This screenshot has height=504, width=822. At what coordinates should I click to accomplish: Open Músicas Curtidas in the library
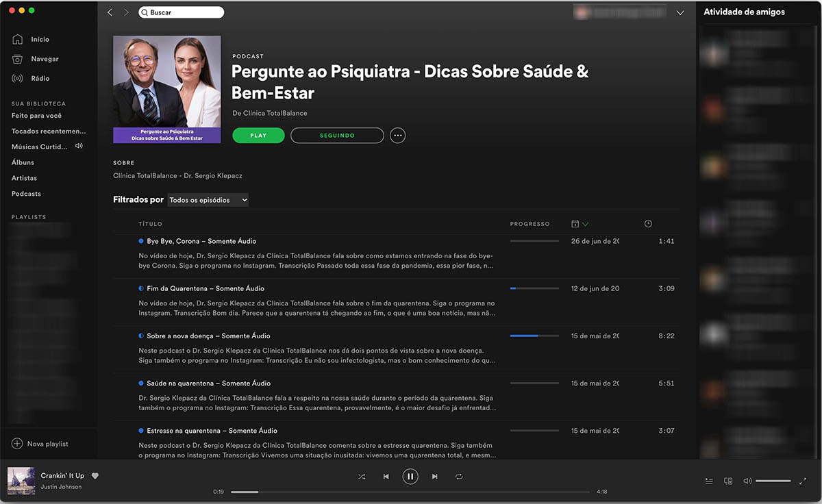(40, 147)
